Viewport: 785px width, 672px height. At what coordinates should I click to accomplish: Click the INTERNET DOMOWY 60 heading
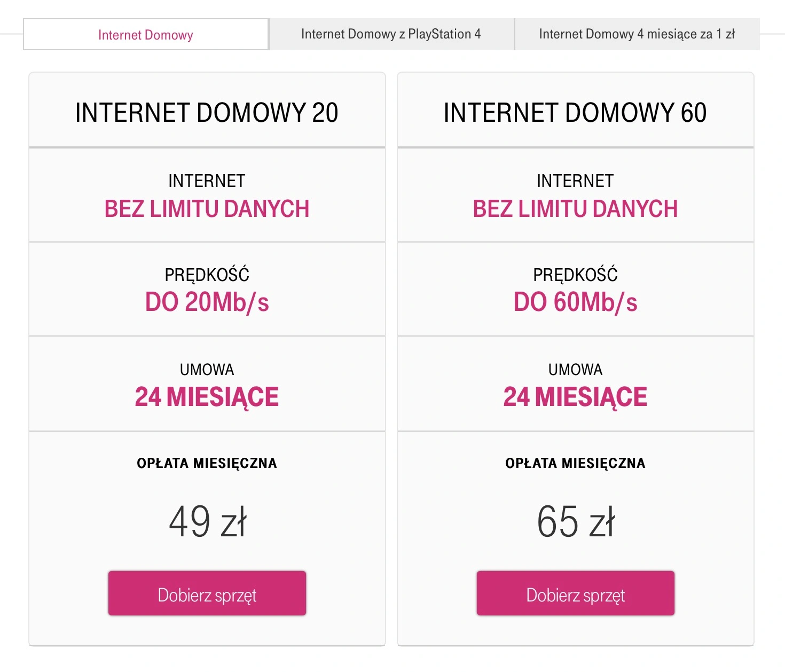tap(575, 113)
